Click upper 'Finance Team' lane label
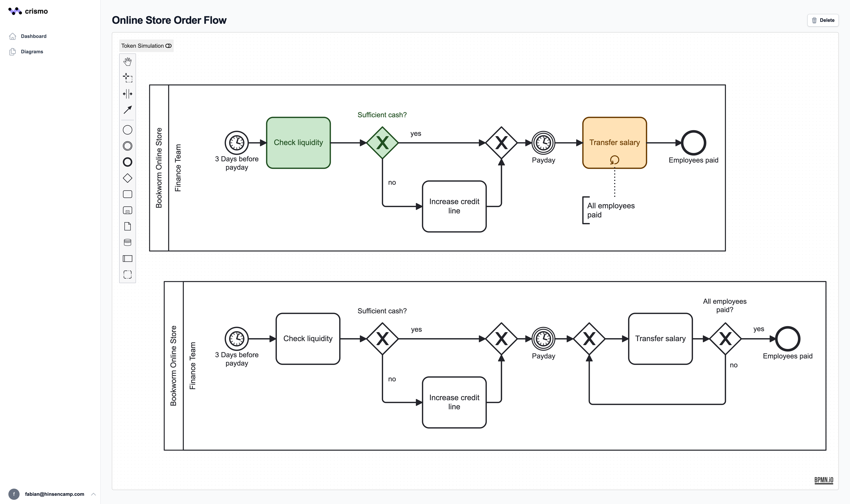The height and width of the screenshot is (504, 850). tap(178, 168)
